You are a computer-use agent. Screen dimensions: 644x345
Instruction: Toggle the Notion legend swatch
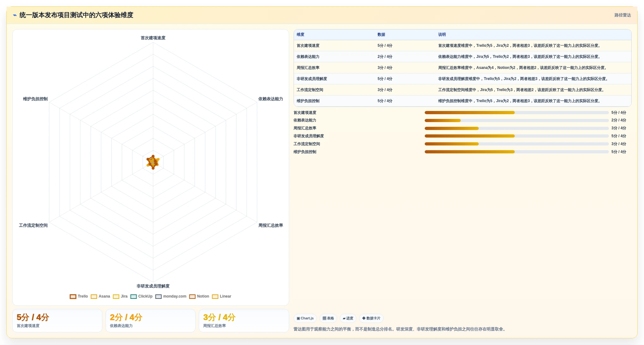click(x=192, y=297)
